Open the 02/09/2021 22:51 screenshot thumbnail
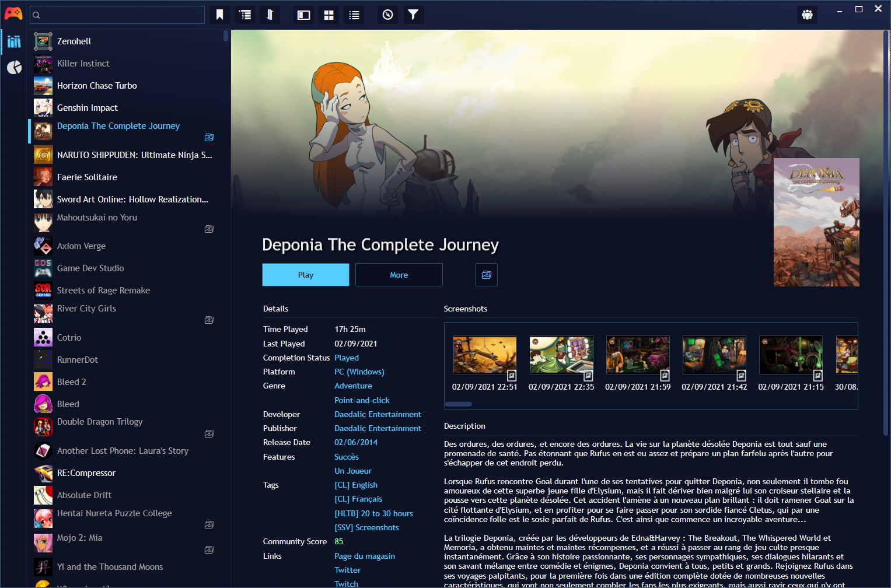891x588 pixels. 485,355
